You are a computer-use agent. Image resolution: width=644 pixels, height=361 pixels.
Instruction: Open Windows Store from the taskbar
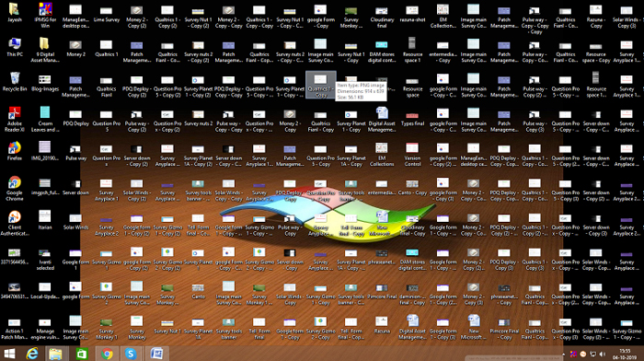pyautogui.click(x=82, y=354)
